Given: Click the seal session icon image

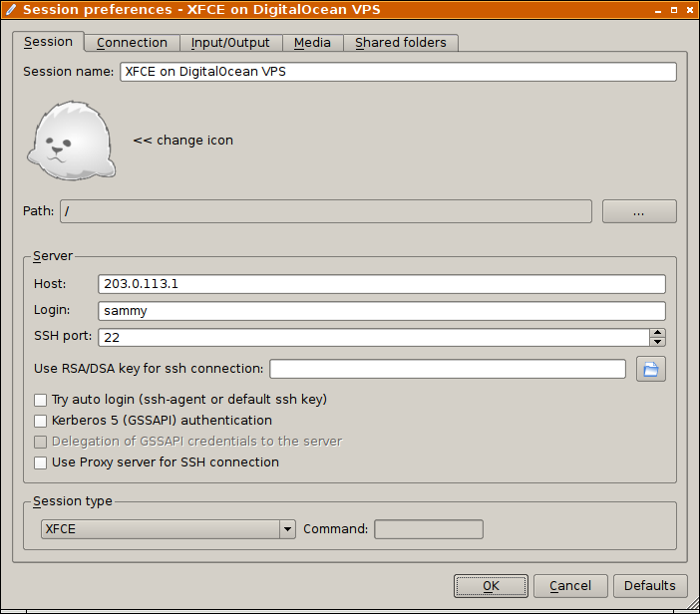Looking at the screenshot, I should 72,141.
